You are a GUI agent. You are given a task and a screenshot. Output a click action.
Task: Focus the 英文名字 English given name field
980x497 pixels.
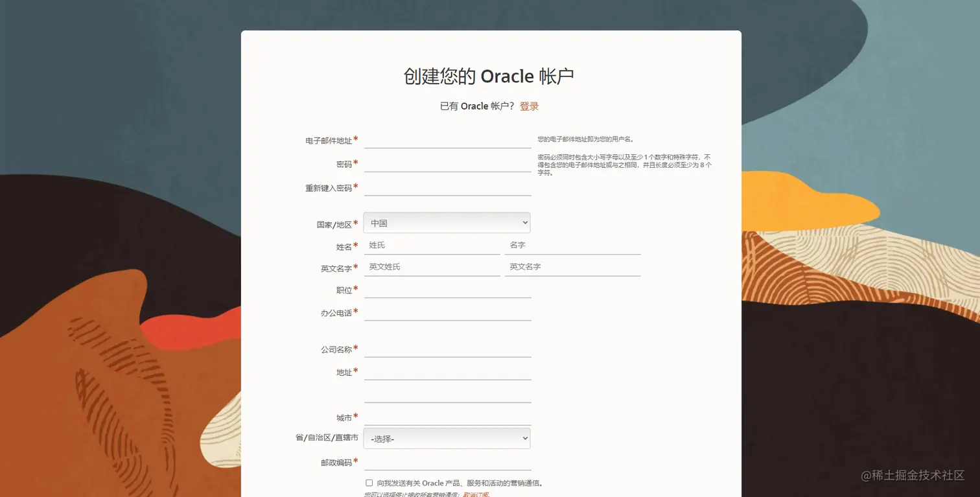click(572, 267)
